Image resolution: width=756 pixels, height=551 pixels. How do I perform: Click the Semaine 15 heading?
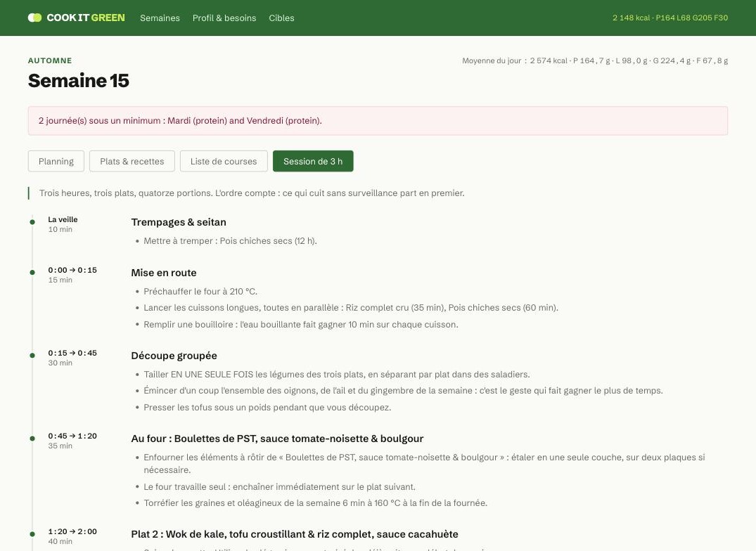[79, 80]
